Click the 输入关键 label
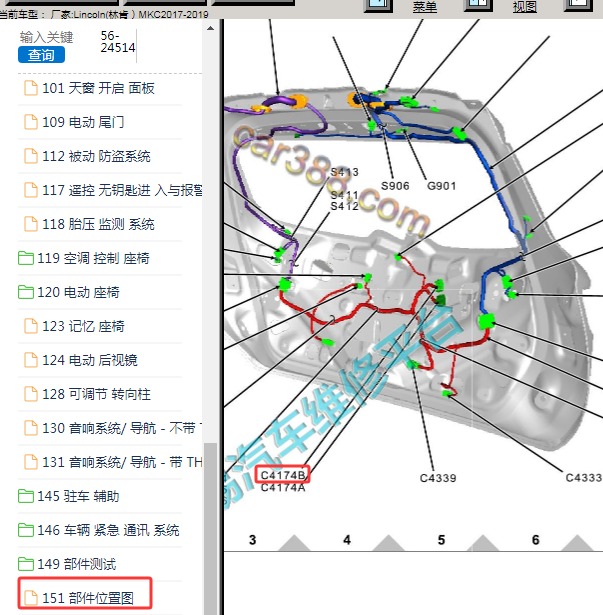This screenshot has height=615, width=603. (x=46, y=37)
